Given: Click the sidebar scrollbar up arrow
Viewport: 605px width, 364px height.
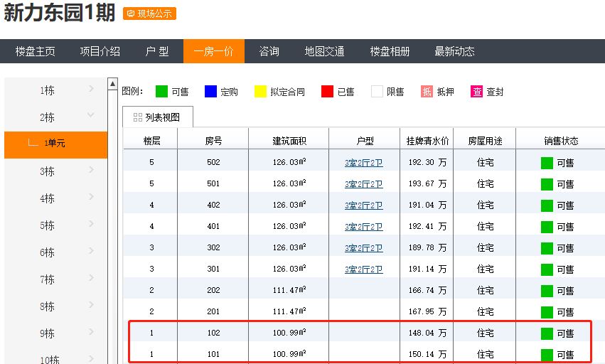Looking at the screenshot, I should point(112,85).
